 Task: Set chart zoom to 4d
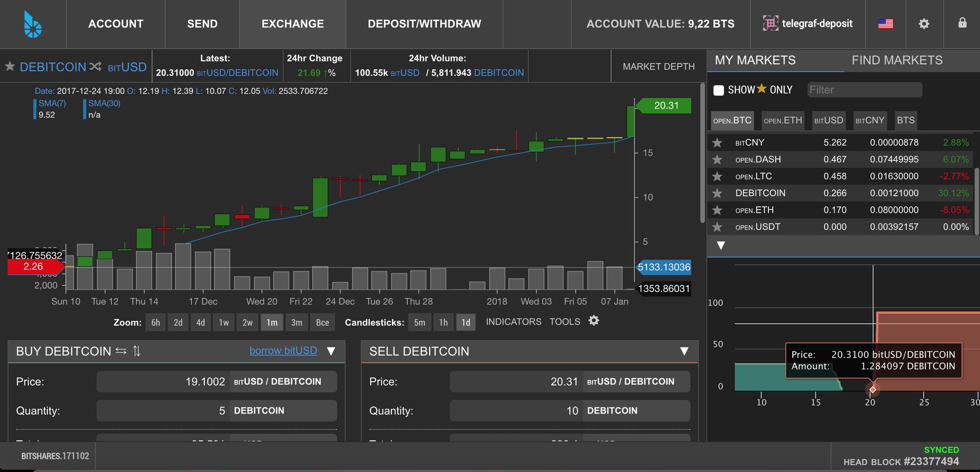(x=200, y=322)
